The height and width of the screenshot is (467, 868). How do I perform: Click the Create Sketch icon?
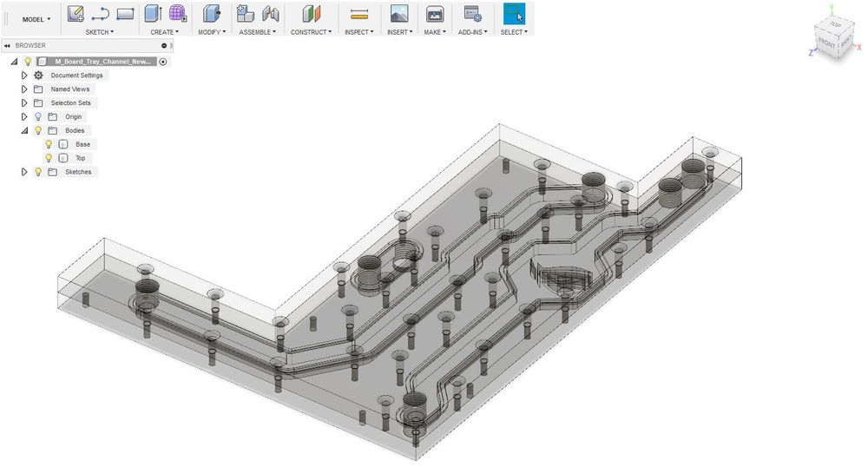point(76,14)
